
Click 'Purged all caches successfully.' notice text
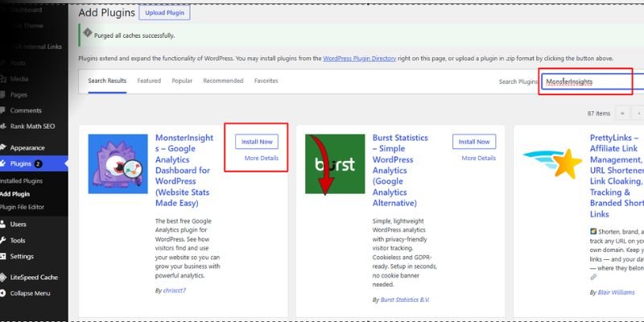tap(134, 35)
